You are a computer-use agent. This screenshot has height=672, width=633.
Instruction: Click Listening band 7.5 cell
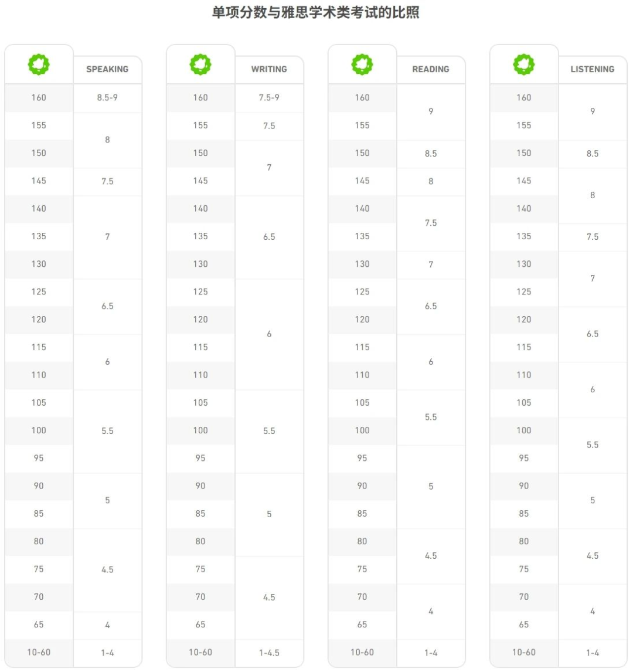coord(593,237)
